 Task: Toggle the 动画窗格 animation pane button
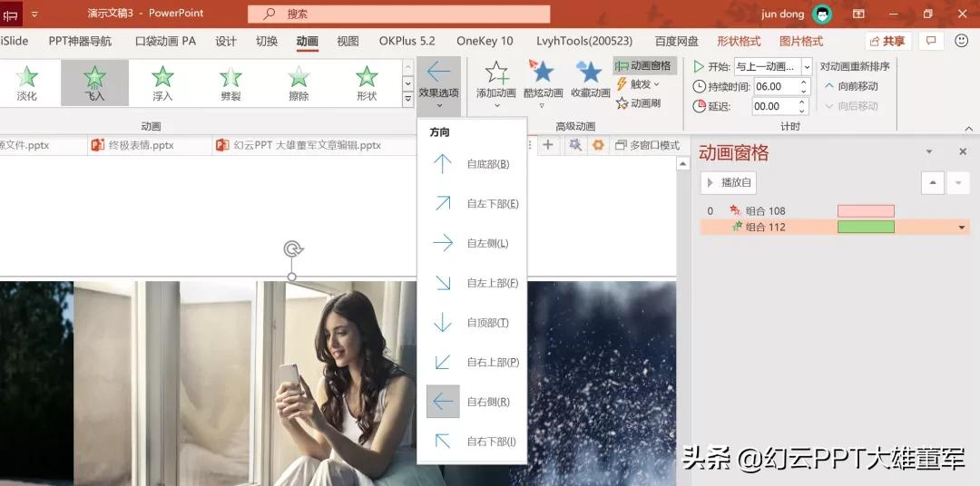click(x=643, y=65)
